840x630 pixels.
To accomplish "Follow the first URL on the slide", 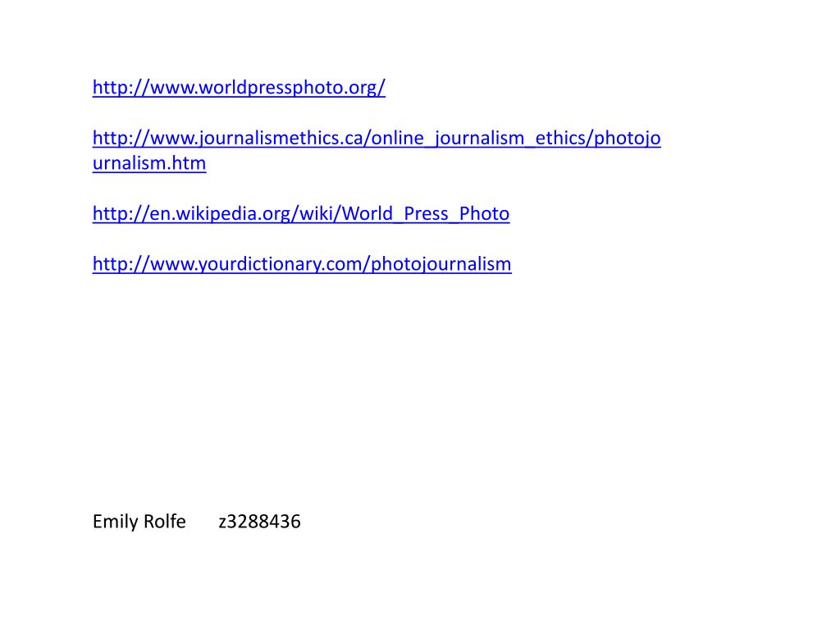I will point(239,87).
